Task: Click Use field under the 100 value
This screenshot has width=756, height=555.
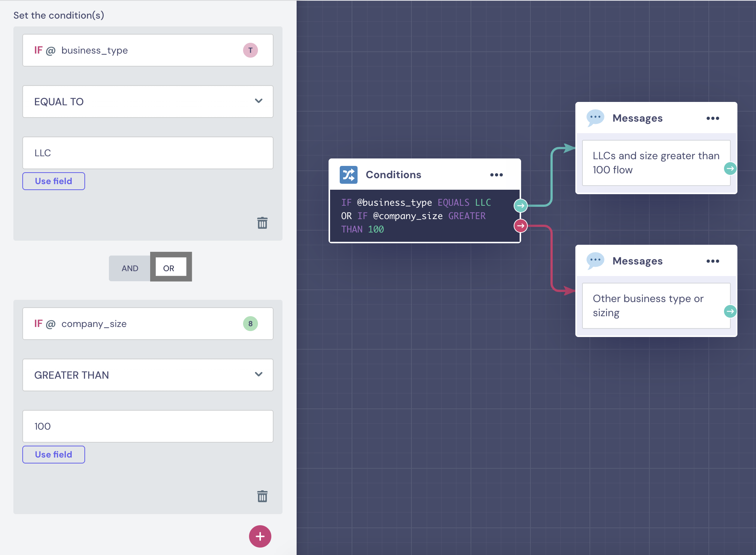Action: (x=54, y=455)
